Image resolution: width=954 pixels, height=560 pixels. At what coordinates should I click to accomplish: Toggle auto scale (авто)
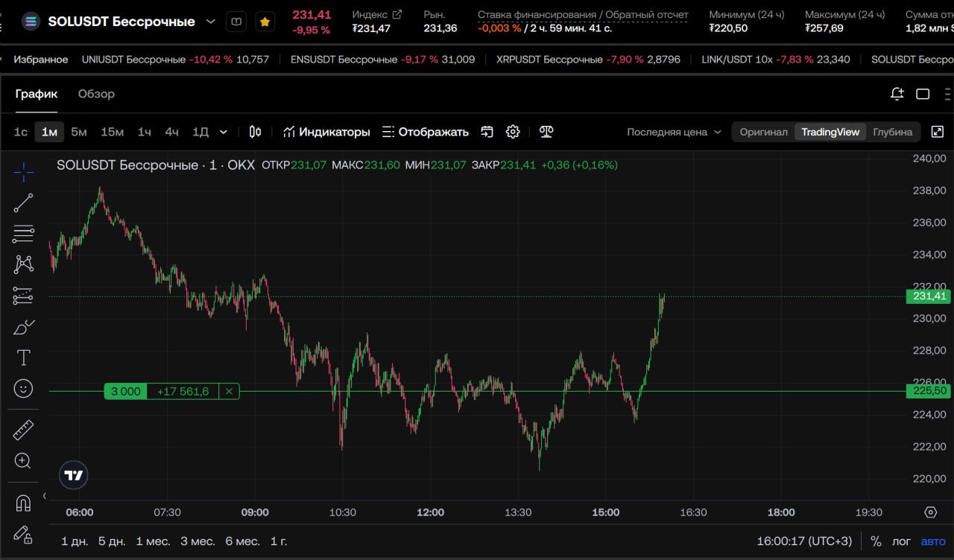click(932, 541)
